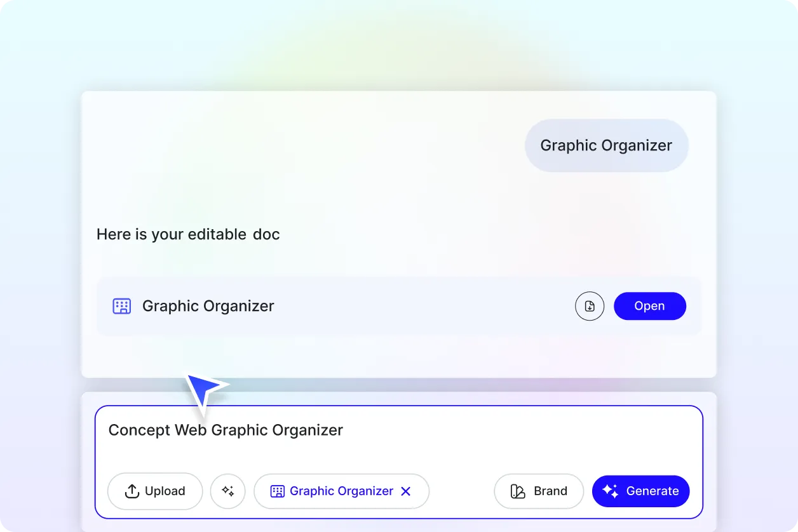The image size is (798, 532).
Task: Click the document icon in the circular download button
Action: [590, 306]
